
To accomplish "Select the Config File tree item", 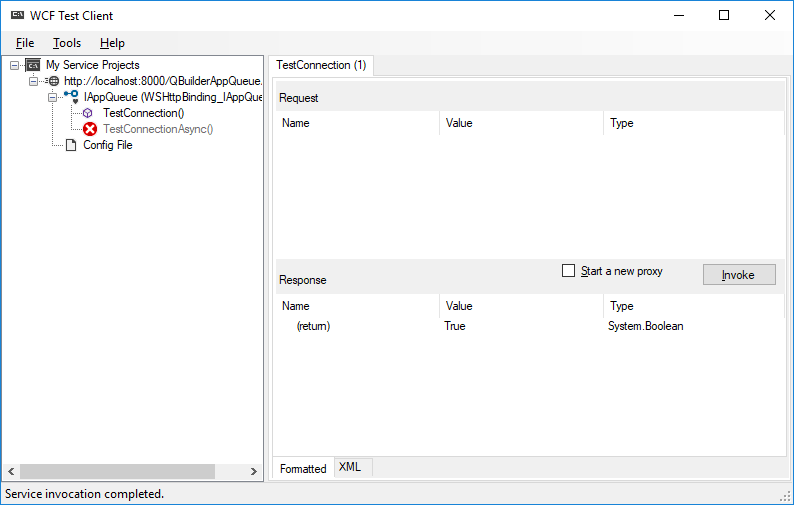I will tap(108, 145).
